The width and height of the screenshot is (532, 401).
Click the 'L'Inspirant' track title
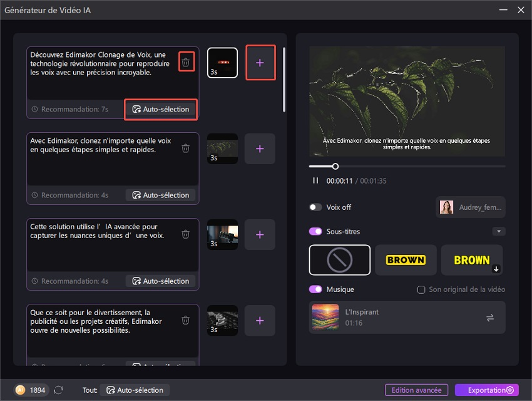tap(362, 312)
